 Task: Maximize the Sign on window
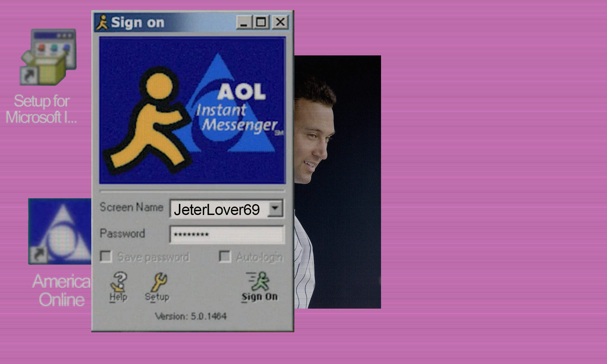point(261,22)
